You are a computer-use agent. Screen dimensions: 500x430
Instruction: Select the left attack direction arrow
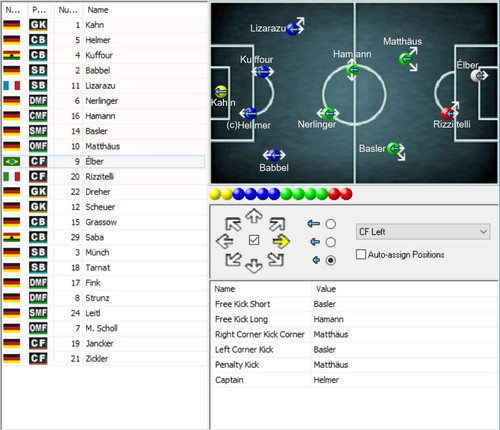pyautogui.click(x=225, y=241)
